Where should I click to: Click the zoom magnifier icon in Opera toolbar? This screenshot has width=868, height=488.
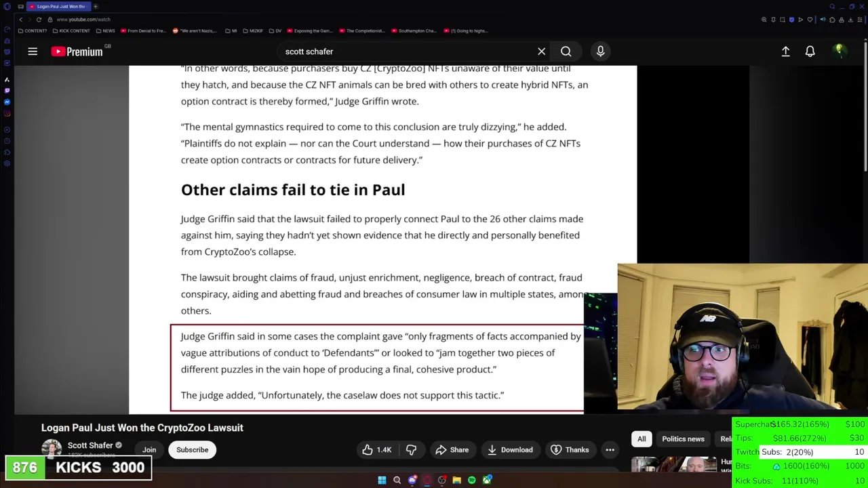tap(764, 20)
